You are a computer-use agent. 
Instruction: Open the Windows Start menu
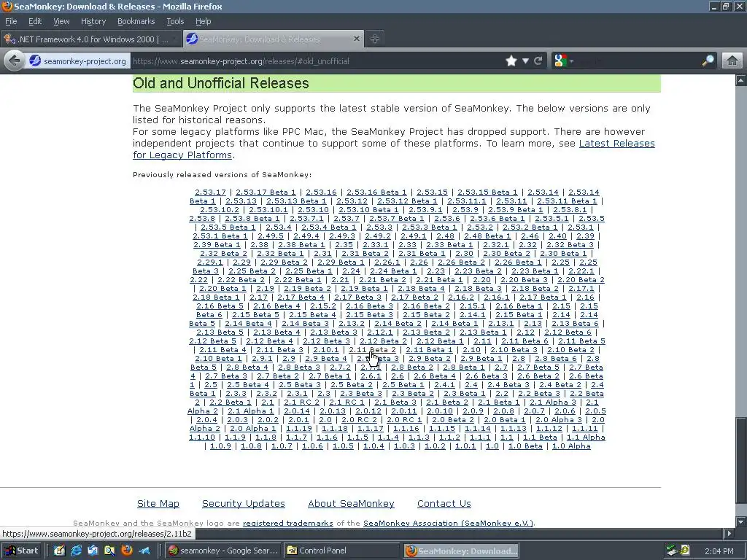21,551
